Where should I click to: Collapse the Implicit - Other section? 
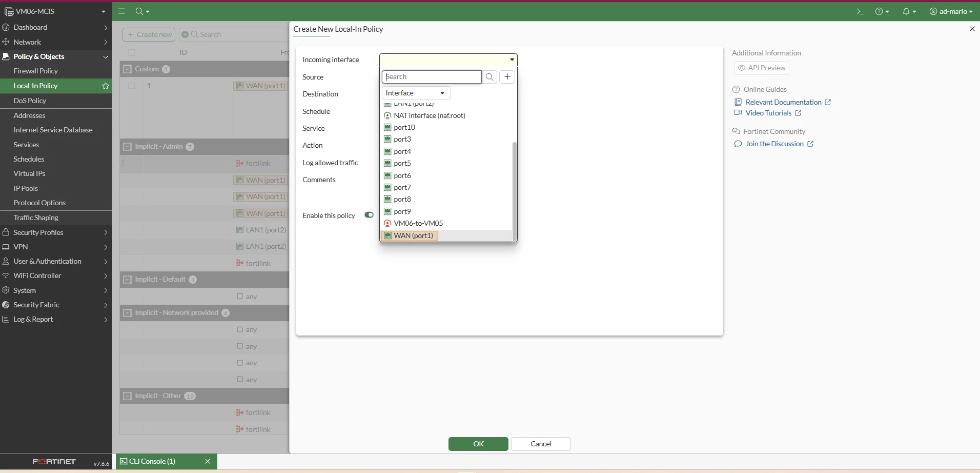coord(127,396)
